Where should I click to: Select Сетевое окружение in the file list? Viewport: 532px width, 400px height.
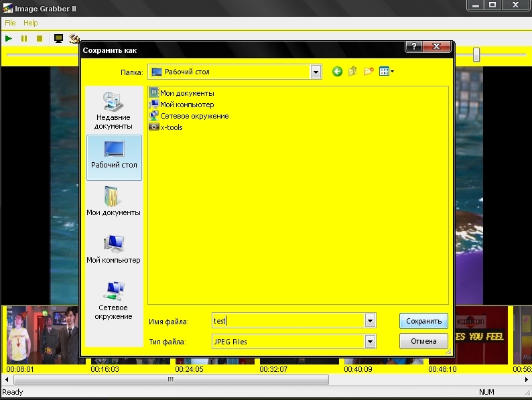pyautogui.click(x=189, y=116)
